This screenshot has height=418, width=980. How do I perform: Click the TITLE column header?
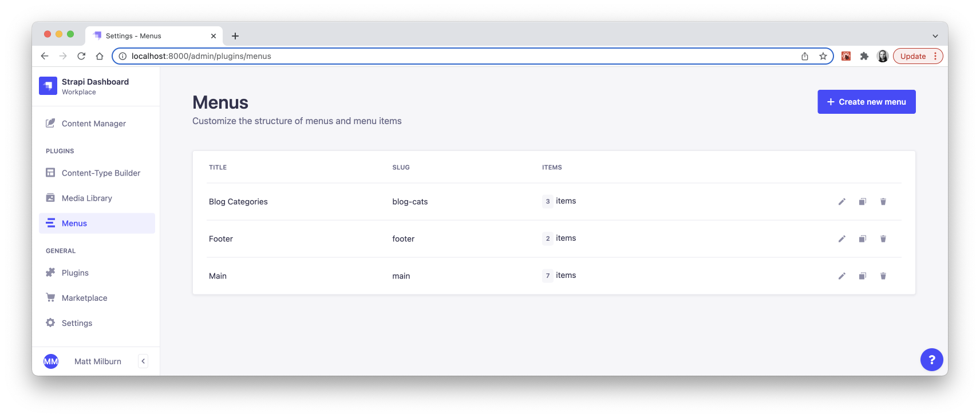pyautogui.click(x=218, y=168)
